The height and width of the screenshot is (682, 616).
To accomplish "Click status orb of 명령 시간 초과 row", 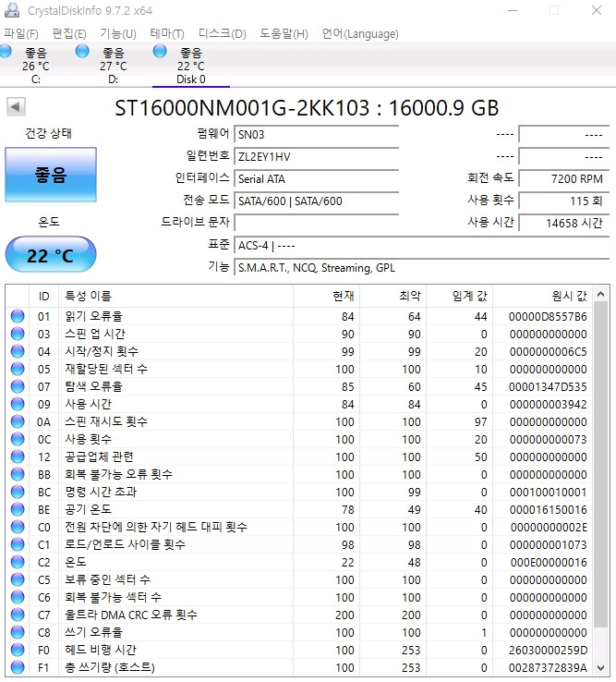I will 18,492.
